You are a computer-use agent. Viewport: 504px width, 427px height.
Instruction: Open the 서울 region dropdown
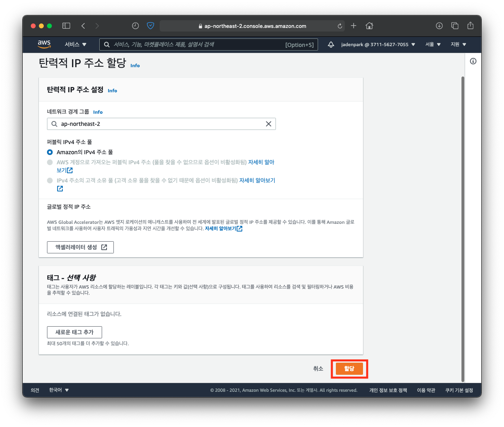433,45
